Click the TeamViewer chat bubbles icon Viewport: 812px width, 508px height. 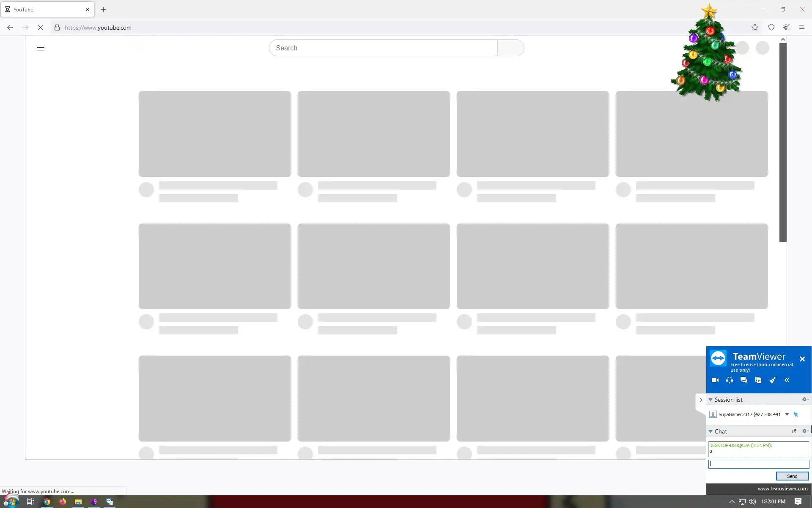coord(744,380)
